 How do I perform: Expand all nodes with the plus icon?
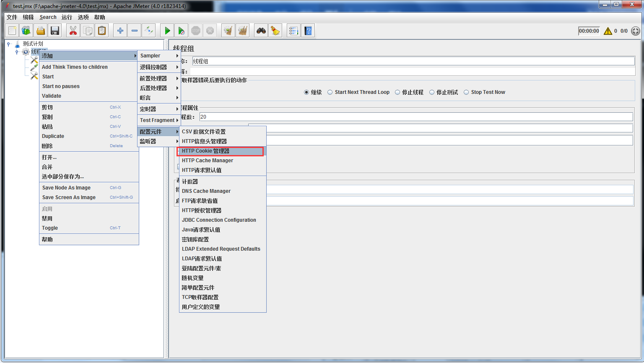pos(120,30)
